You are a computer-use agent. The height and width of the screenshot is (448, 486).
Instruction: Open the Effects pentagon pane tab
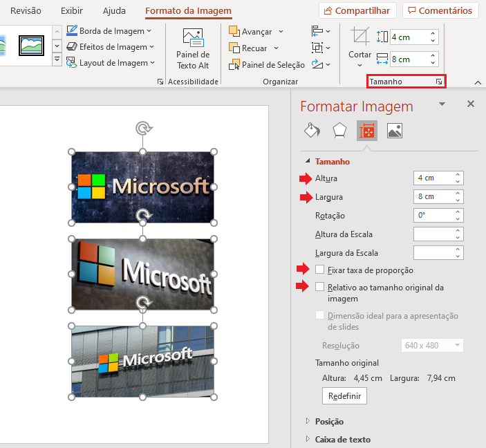pyautogui.click(x=339, y=131)
